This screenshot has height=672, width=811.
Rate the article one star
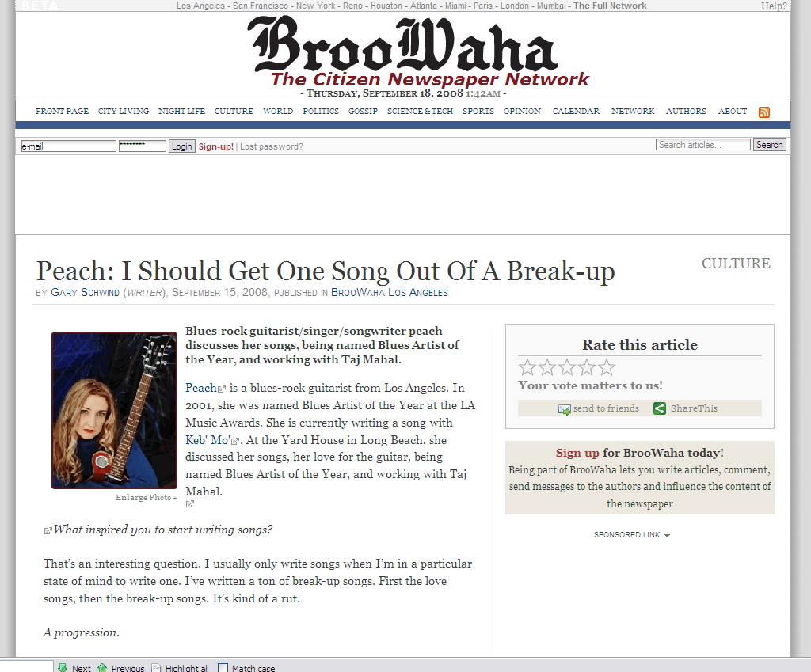tap(527, 367)
